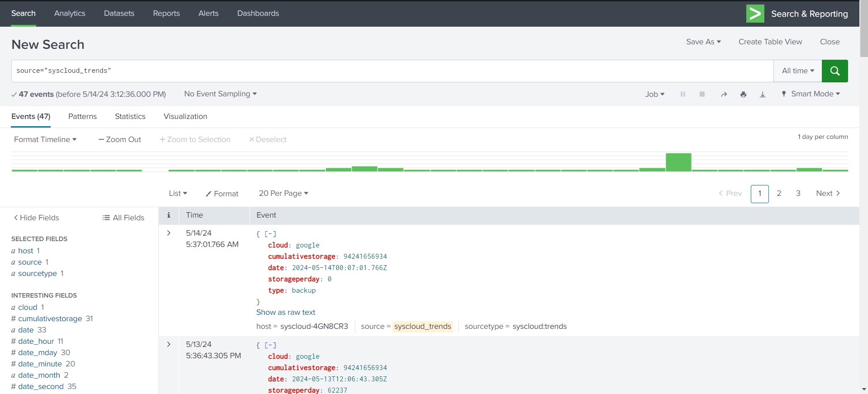The image size is (868, 394).
Task: Stop the search job
Action: (x=702, y=94)
